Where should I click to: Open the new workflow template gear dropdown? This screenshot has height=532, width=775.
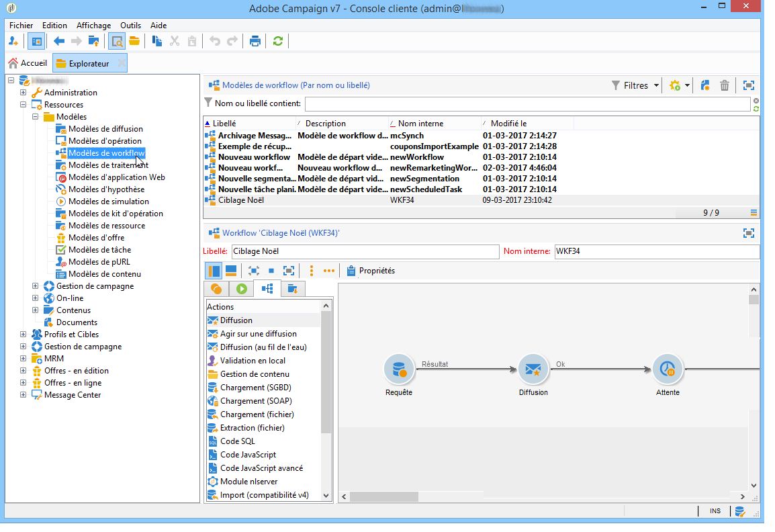(680, 85)
